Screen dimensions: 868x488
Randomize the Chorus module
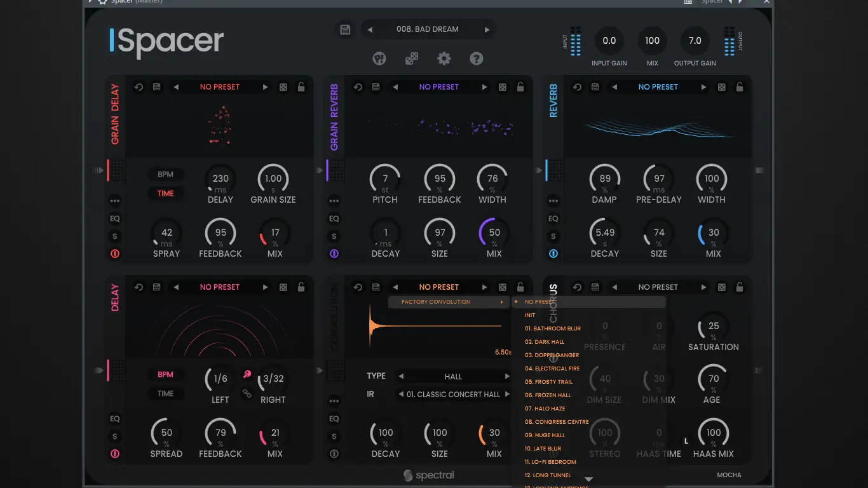(x=722, y=287)
